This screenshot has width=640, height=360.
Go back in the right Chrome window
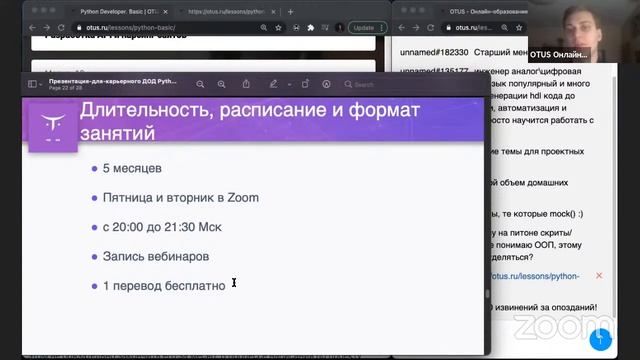pyautogui.click(x=402, y=27)
